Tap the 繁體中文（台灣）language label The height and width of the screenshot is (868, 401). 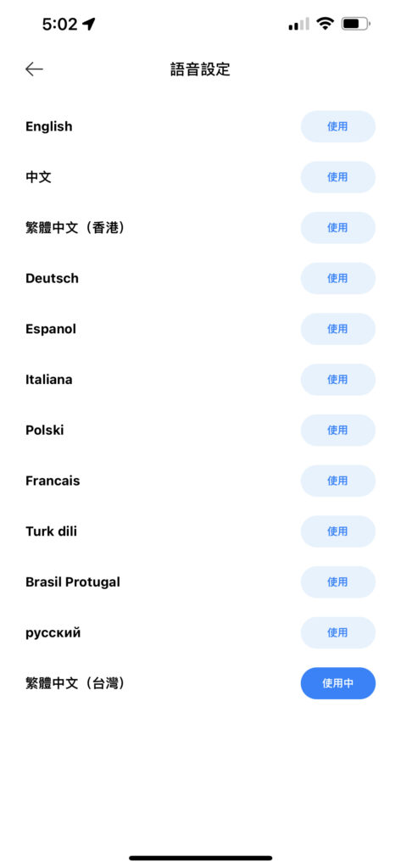point(75,684)
